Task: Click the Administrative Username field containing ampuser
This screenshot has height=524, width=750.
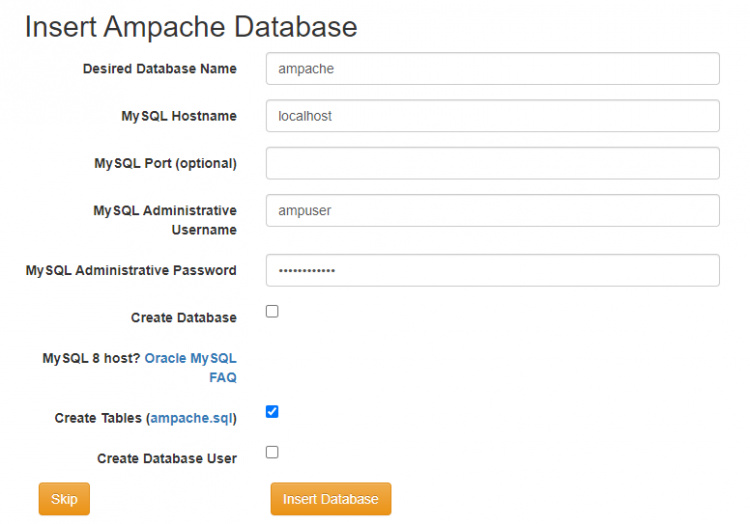Action: click(x=492, y=211)
